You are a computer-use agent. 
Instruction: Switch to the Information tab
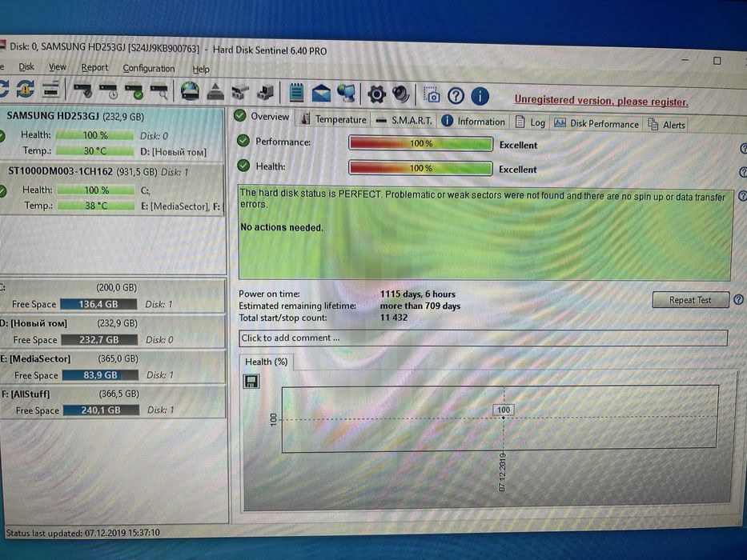pos(472,122)
